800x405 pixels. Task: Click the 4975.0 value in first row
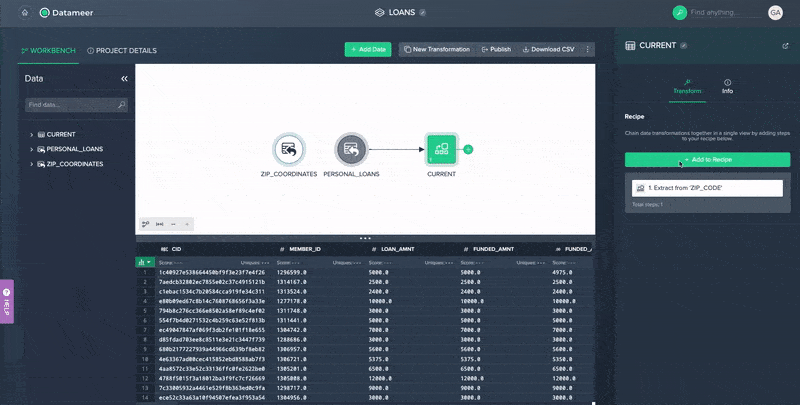pos(562,272)
